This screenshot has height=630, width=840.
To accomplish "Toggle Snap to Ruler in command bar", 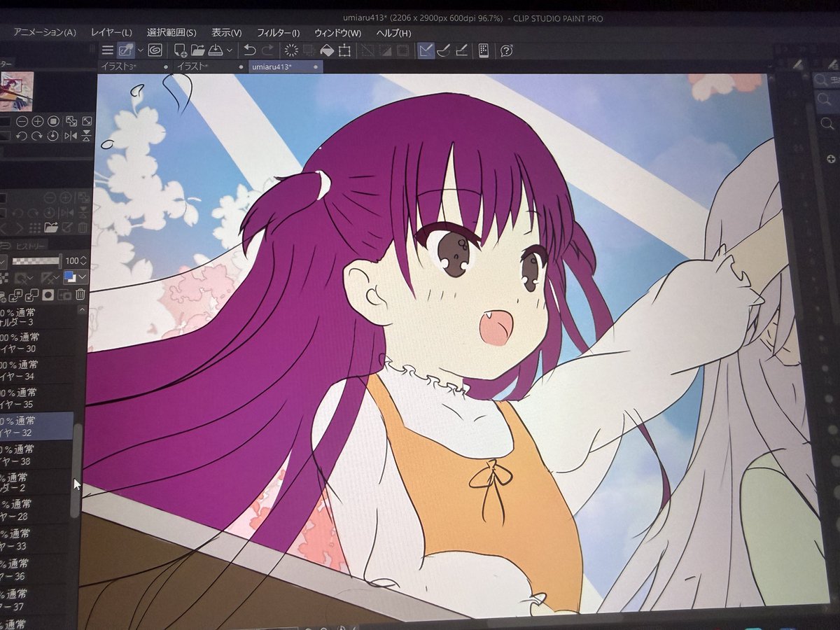I will coord(426,50).
